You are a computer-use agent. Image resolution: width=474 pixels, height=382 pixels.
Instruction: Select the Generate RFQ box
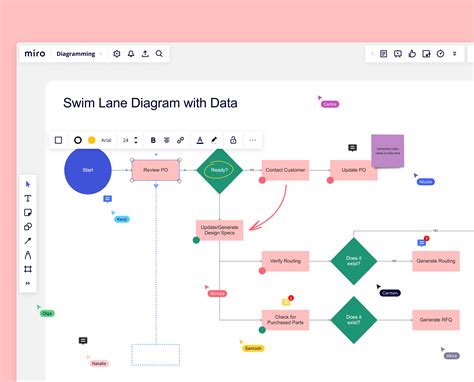point(436,320)
